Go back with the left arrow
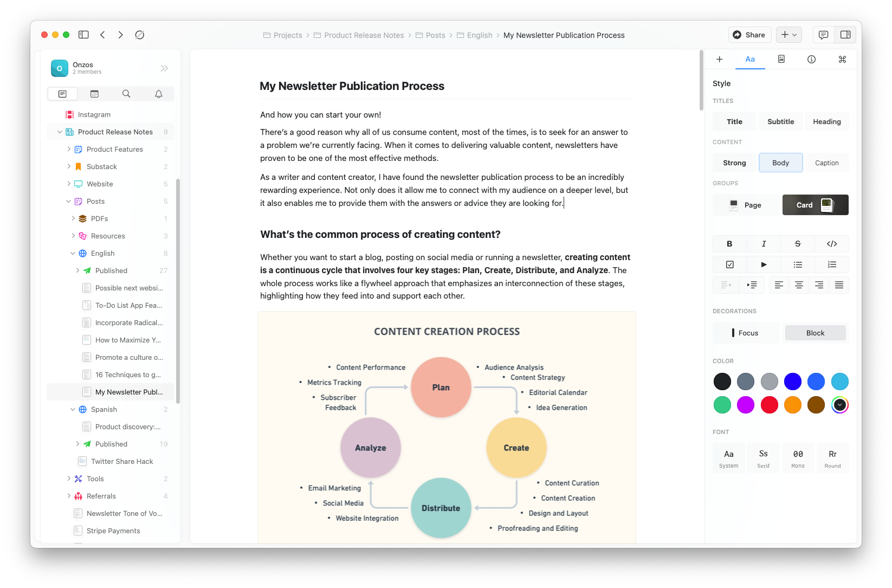This screenshot has width=892, height=588. tap(102, 35)
